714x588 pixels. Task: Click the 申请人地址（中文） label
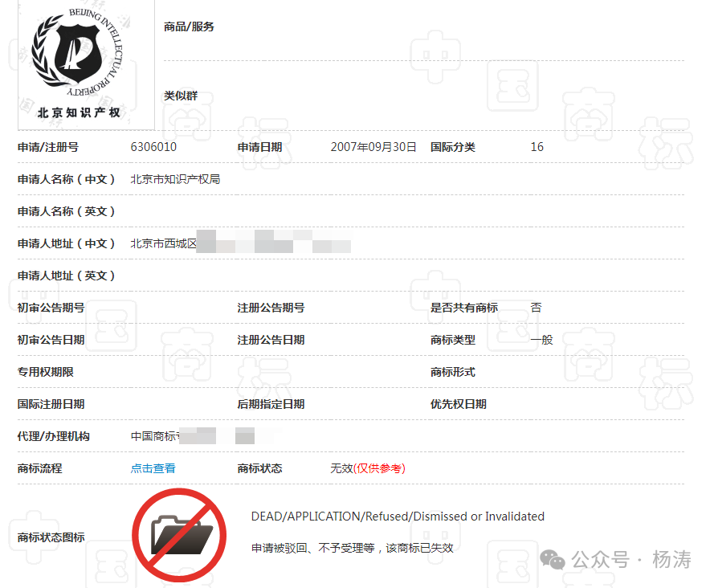pyautogui.click(x=67, y=243)
